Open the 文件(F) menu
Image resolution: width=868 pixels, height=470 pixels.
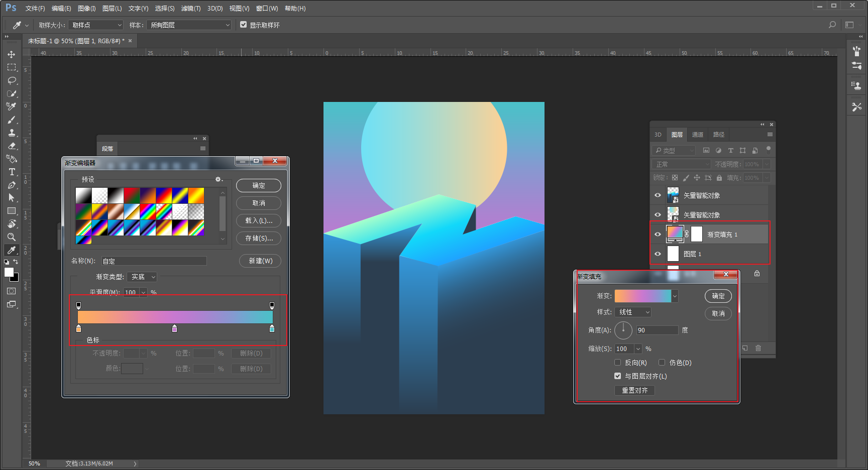35,9
